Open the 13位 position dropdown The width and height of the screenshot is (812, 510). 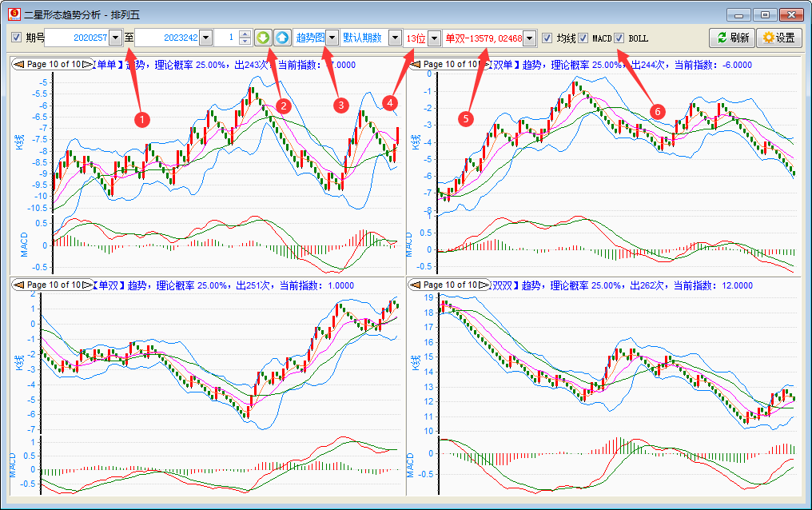coord(434,38)
